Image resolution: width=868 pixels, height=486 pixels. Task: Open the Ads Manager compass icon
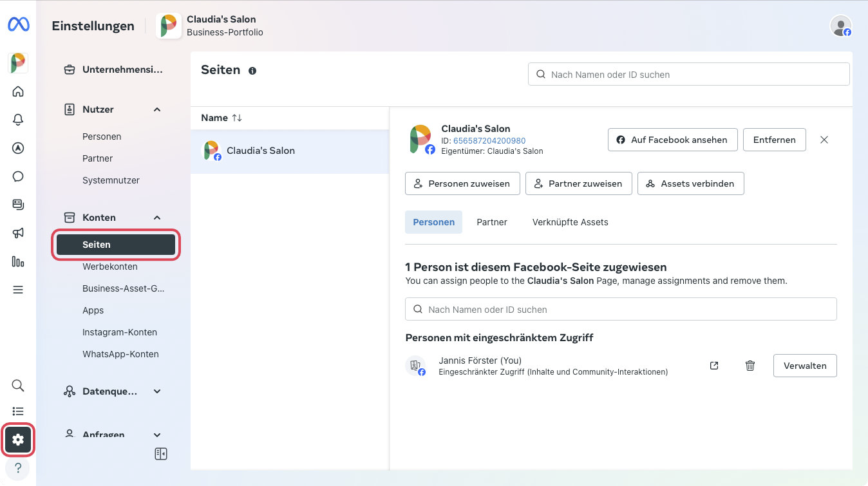[18, 148]
